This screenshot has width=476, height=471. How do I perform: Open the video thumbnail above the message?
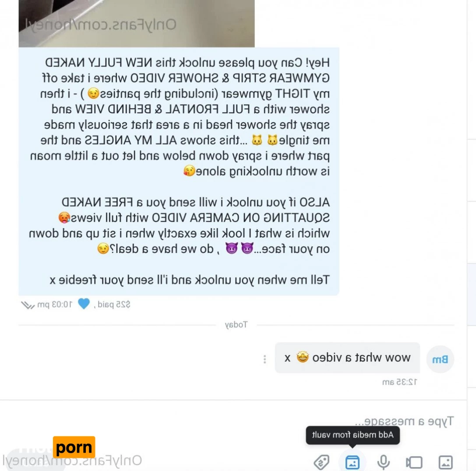[x=137, y=23]
